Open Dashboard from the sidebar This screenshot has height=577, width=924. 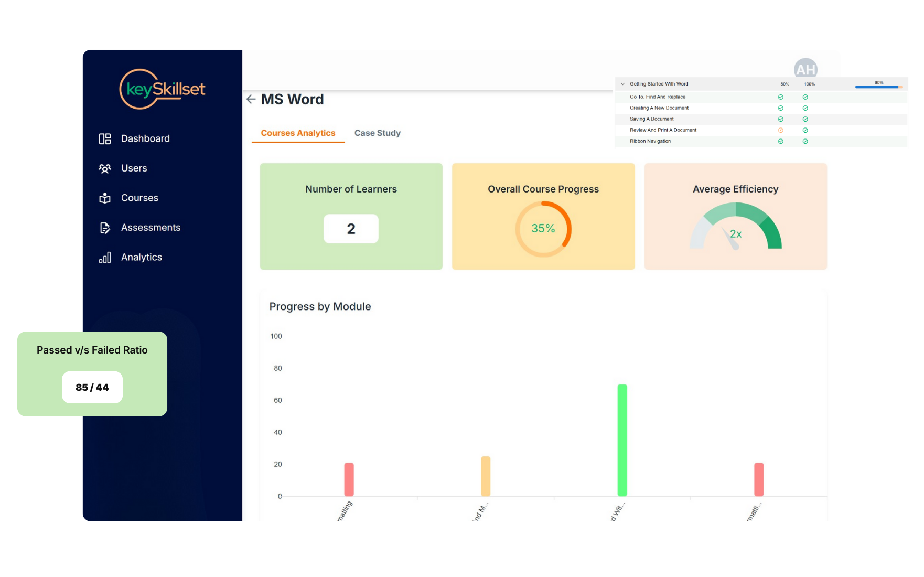click(x=145, y=138)
